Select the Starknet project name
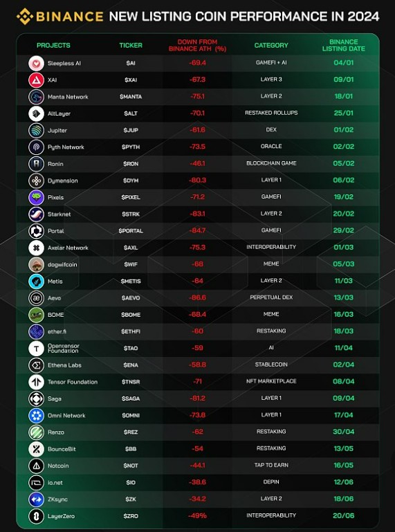 pyautogui.click(x=59, y=214)
